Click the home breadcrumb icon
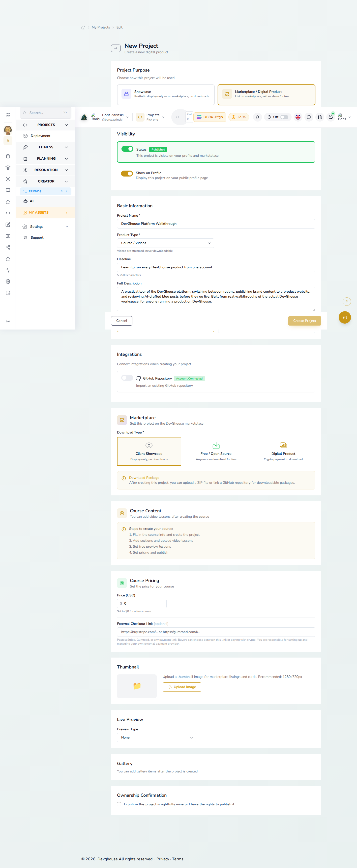The height and width of the screenshot is (868, 357). pos(83,27)
